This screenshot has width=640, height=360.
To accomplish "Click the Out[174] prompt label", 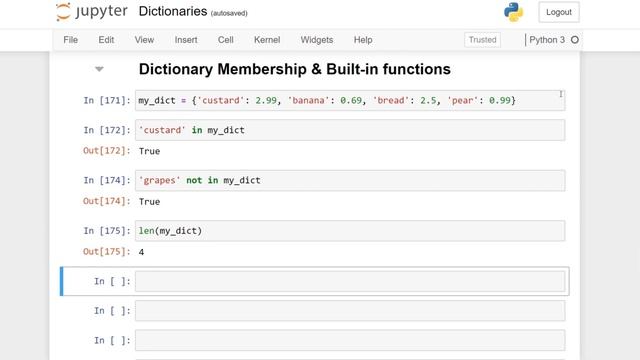I will click(107, 201).
